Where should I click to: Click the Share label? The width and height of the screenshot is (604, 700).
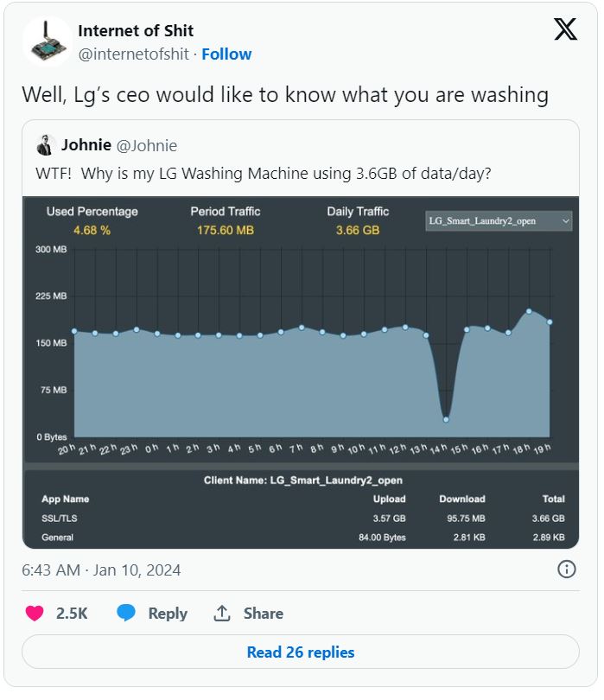(263, 613)
